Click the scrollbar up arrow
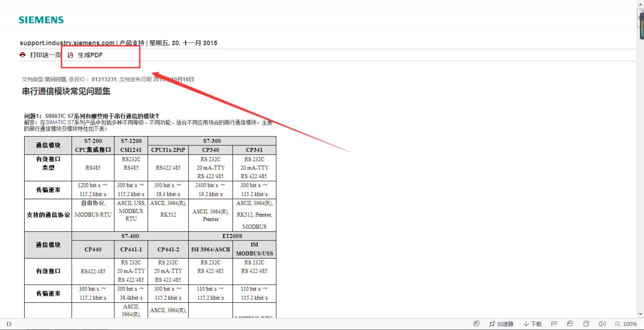The width and height of the screenshot is (644, 330). [x=640, y=4]
